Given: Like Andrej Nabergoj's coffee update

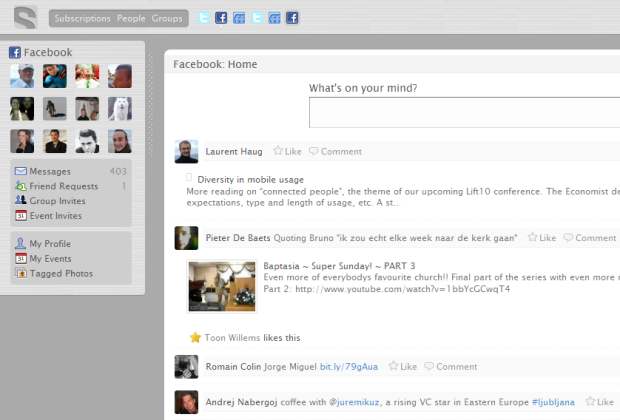Looking at the screenshot, I should click(600, 402).
